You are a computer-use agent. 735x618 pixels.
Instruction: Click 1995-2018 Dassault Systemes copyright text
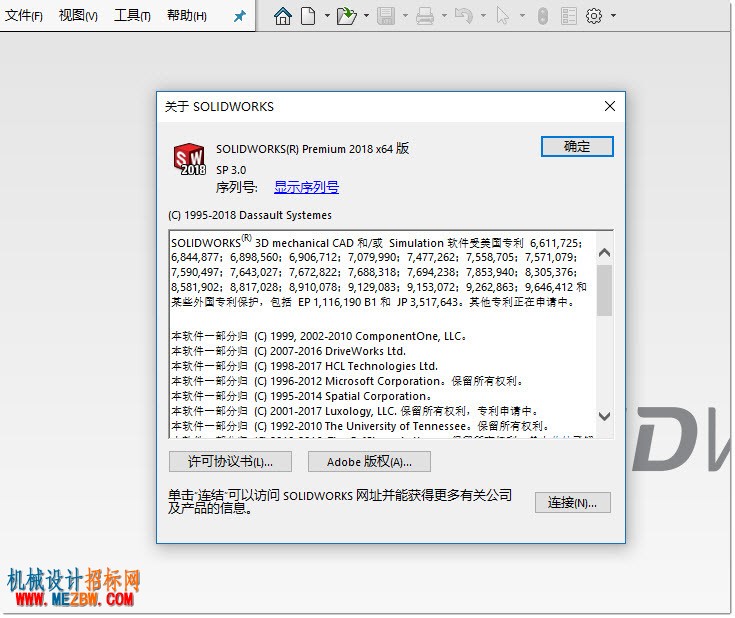point(250,215)
